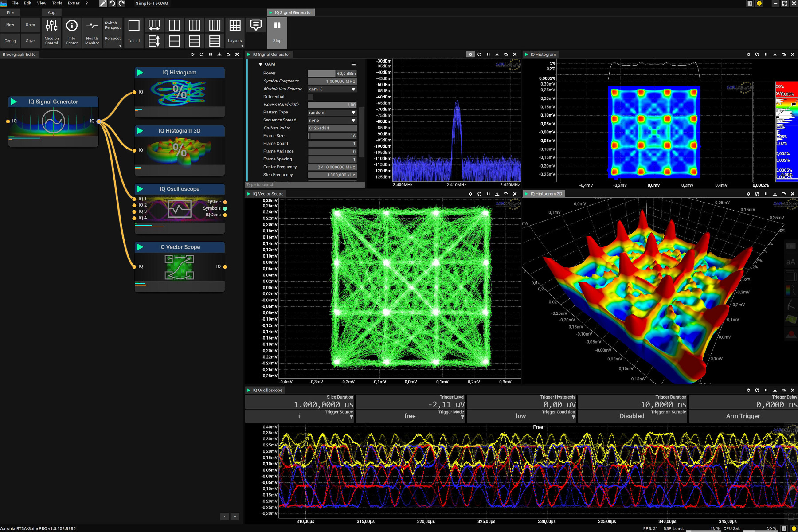Open the IQ Histogram panel settings gear
798x532 pixels.
[x=748, y=54]
